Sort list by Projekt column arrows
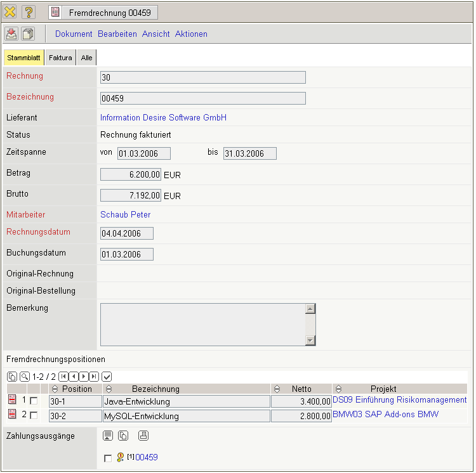 coord(338,389)
